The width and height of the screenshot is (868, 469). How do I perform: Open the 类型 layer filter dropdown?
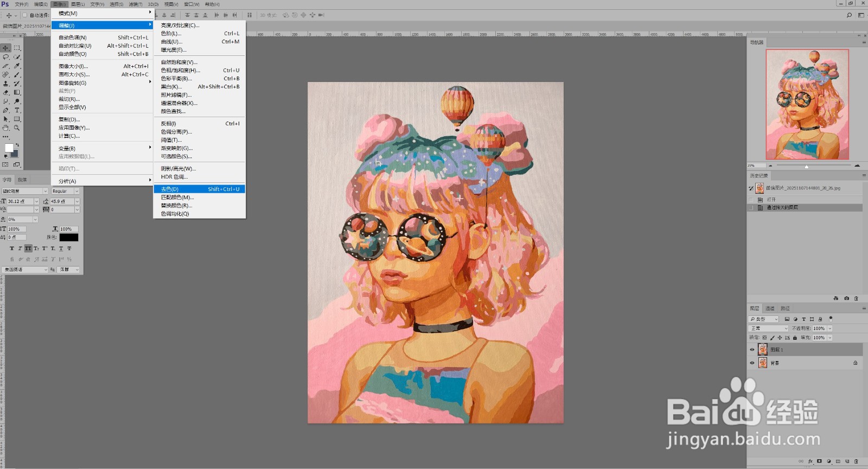tap(763, 319)
